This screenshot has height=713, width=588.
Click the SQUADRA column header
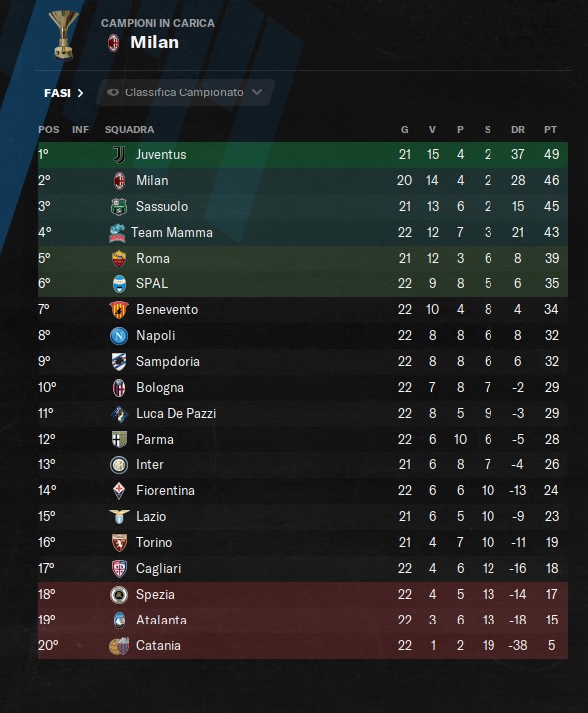pyautogui.click(x=129, y=130)
